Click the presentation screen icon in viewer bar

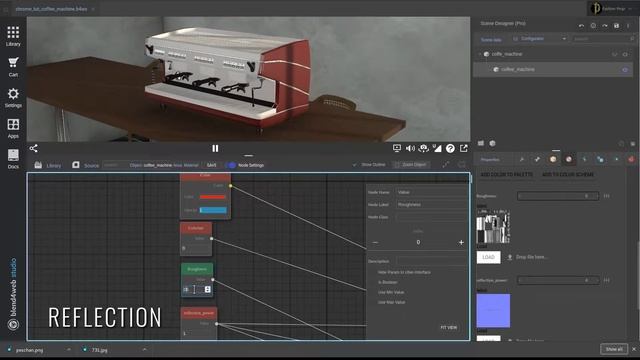click(397, 148)
